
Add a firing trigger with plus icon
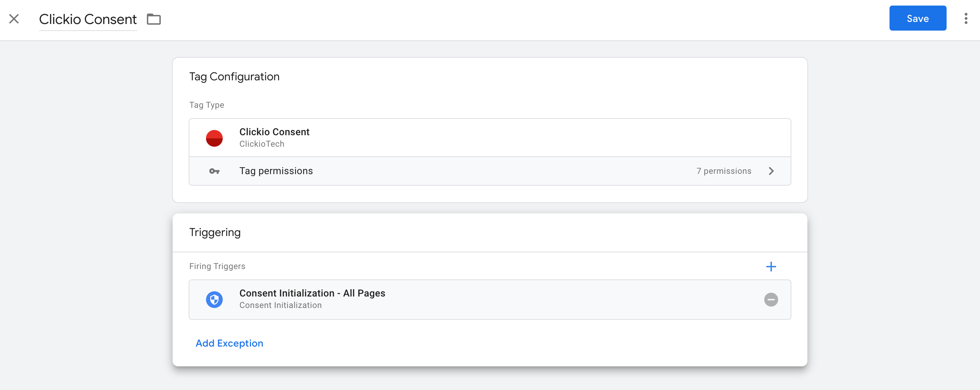(x=771, y=267)
